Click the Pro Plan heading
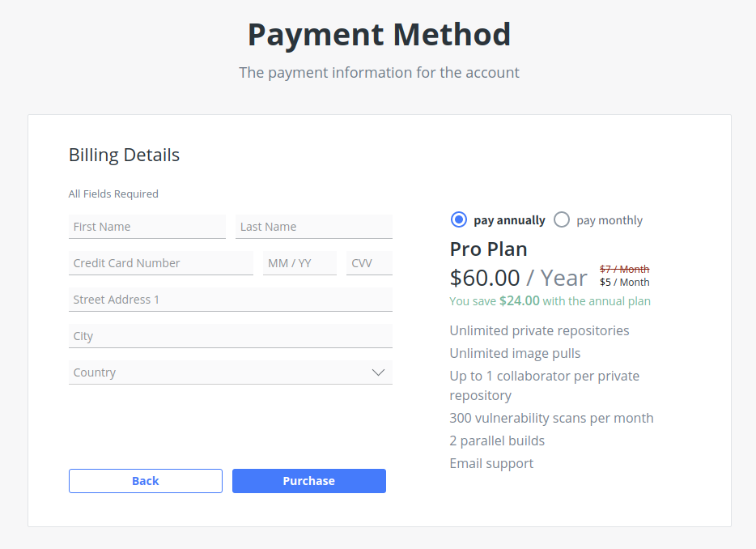 click(488, 249)
